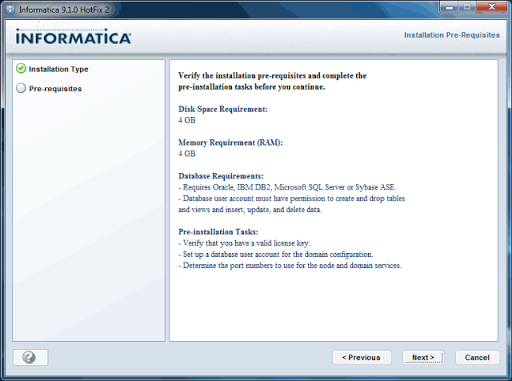Select the Installation Type step label
Image resolution: width=512 pixels, height=381 pixels.
(58, 69)
